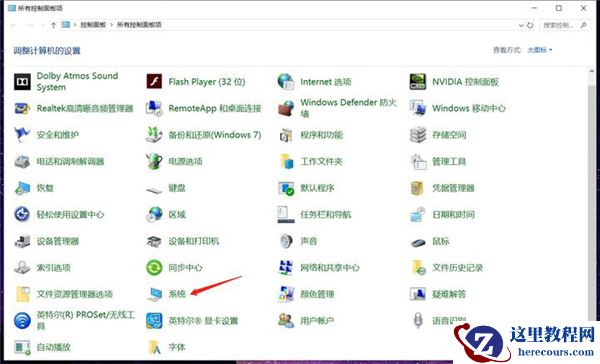The width and height of the screenshot is (600, 364).
Task: Open 文件资源管理器选项 icon
Action: pyautogui.click(x=23, y=294)
